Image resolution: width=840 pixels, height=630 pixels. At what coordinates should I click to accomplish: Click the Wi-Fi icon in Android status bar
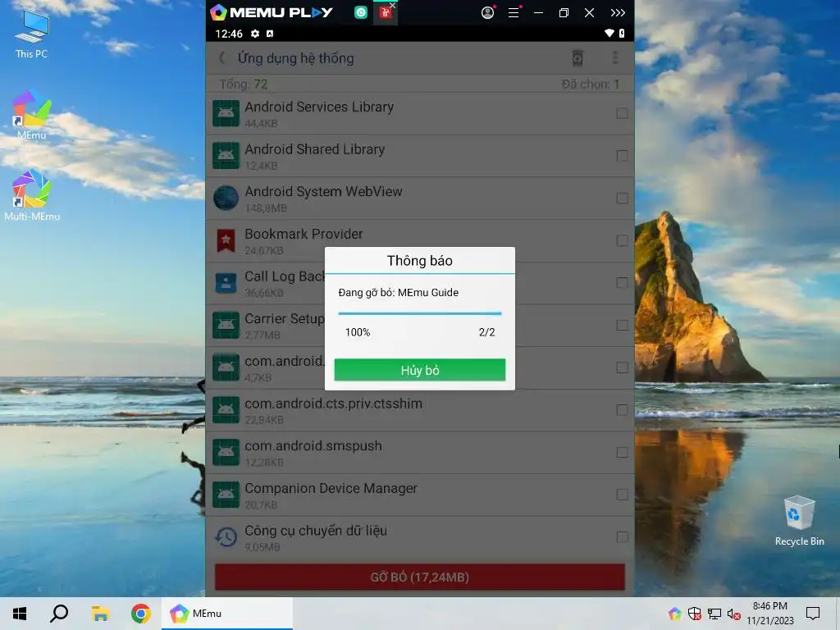[609, 33]
